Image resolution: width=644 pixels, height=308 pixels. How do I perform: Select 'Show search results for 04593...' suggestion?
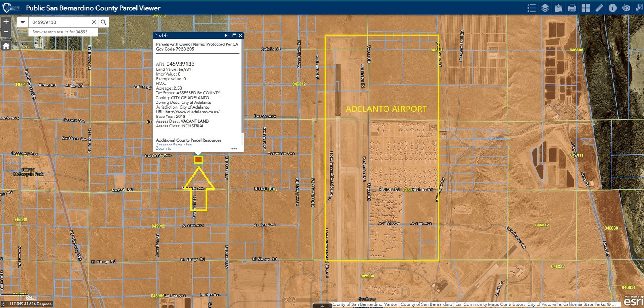click(x=63, y=32)
